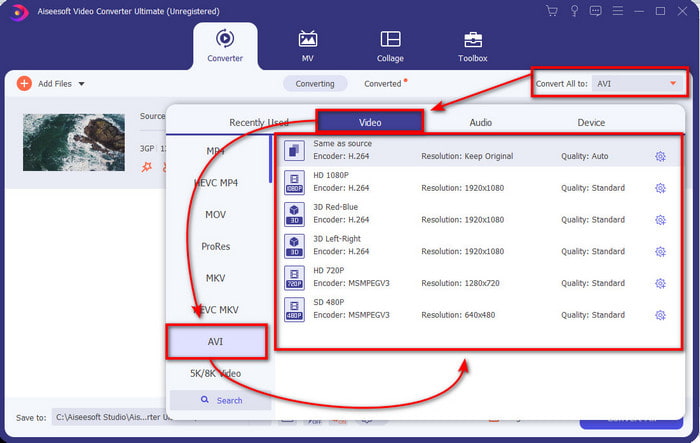Choose AVI in the format list
Viewport: 700px width, 443px height.
[x=216, y=342]
